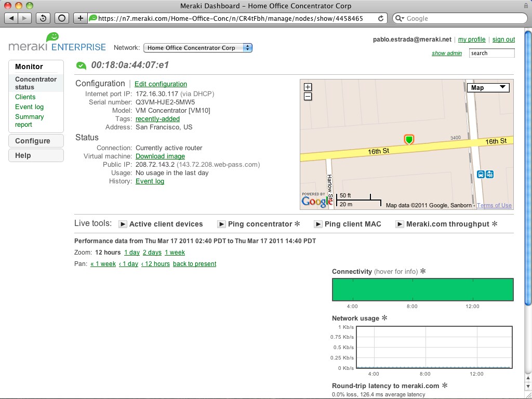Set zoom to 1 day
The width and height of the screenshot is (532, 399).
pos(132,252)
